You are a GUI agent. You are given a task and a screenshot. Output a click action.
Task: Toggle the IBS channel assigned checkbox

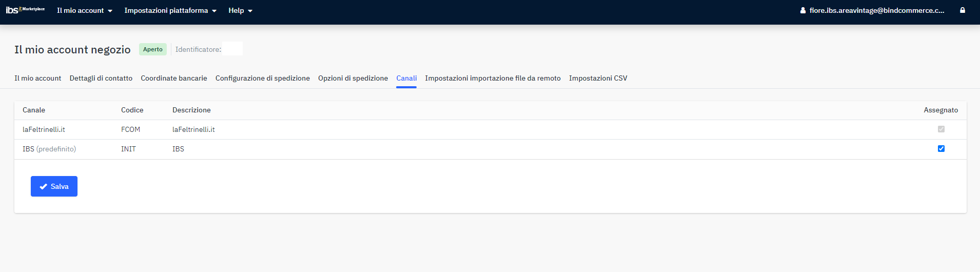941,149
